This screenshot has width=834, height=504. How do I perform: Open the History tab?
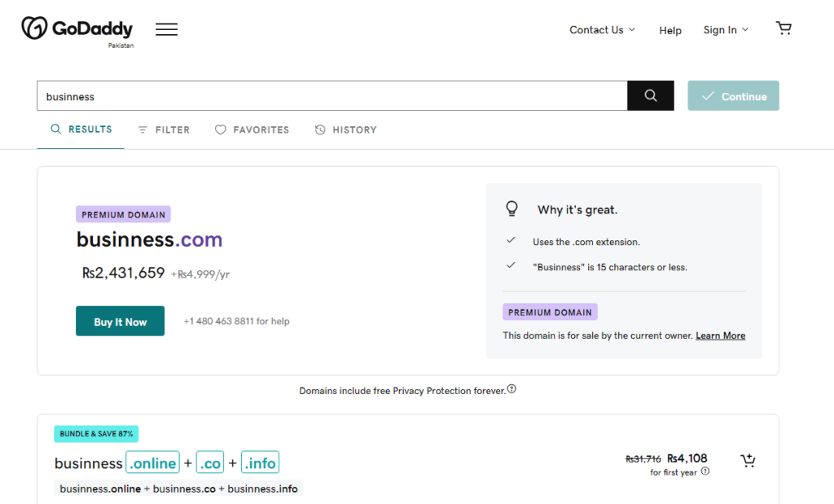pyautogui.click(x=345, y=129)
